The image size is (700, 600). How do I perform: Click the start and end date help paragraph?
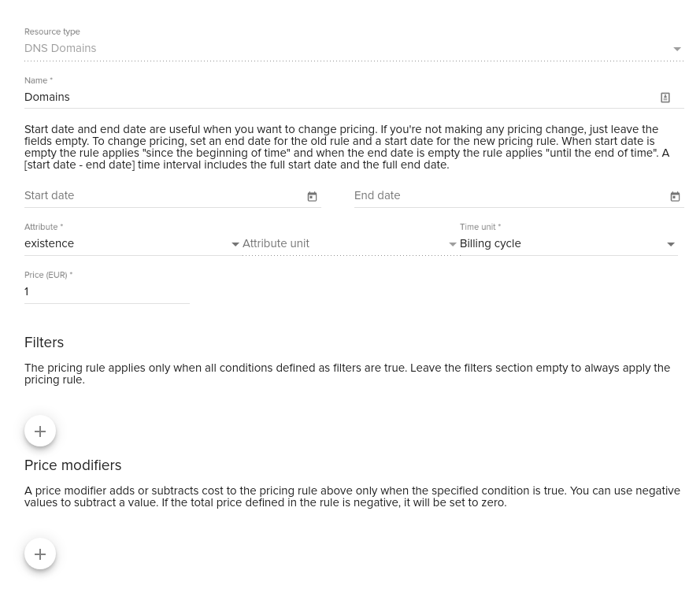[x=347, y=147]
